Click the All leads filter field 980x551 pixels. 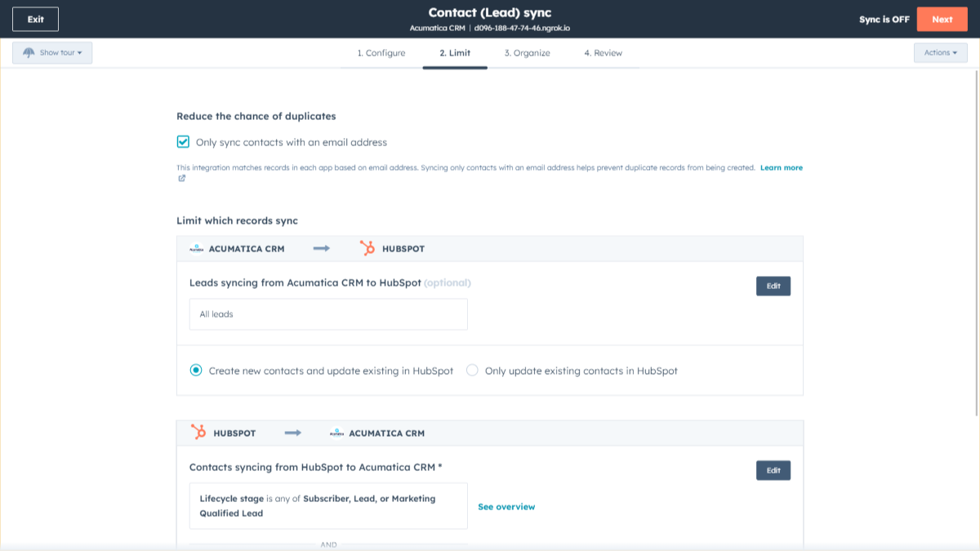pyautogui.click(x=328, y=314)
